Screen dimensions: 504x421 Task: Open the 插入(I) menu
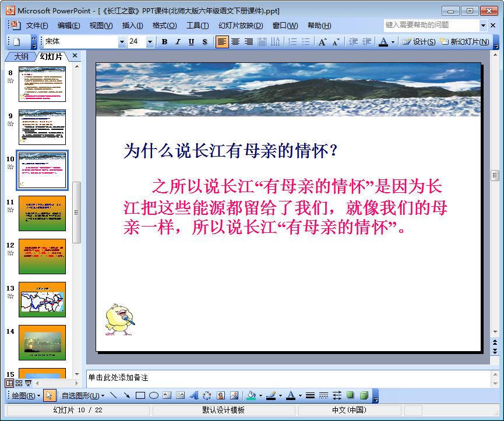click(x=132, y=26)
